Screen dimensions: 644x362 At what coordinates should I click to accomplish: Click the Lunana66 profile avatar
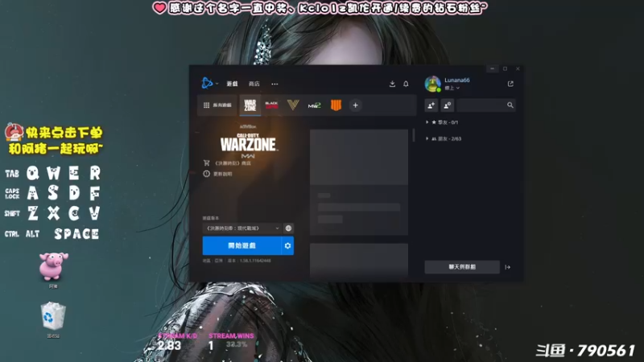coord(432,84)
